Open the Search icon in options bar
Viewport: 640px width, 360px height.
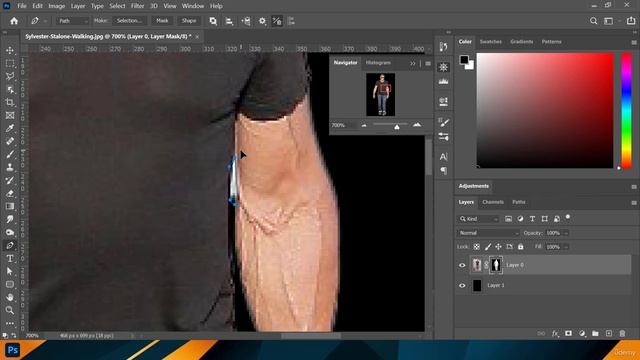(593, 21)
